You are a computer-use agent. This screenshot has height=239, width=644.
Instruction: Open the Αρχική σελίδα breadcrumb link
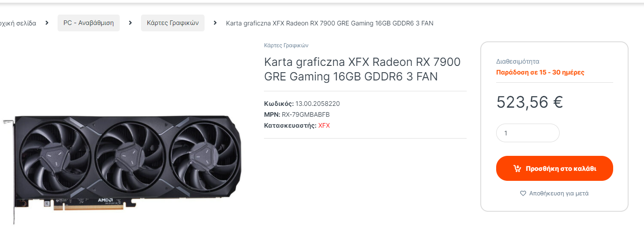[x=18, y=23]
